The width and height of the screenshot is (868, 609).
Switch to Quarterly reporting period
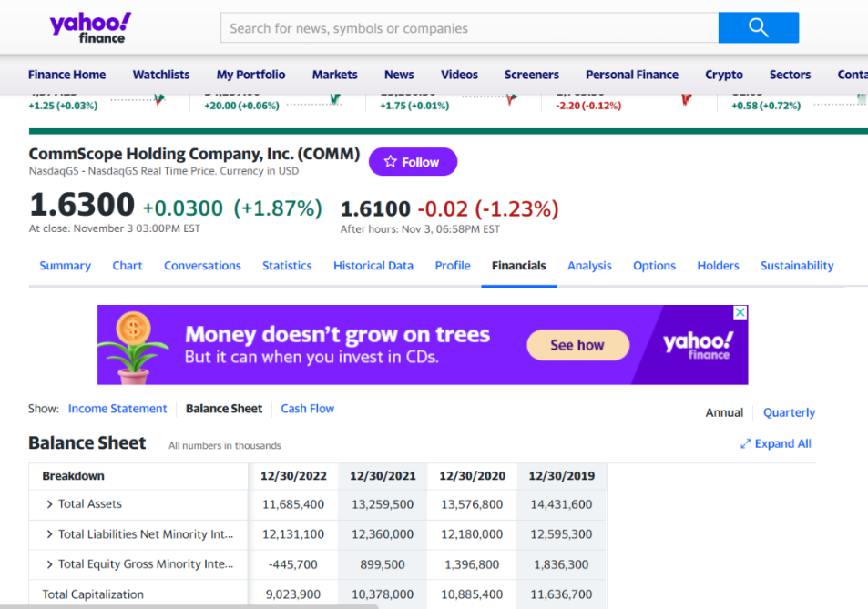[x=790, y=412]
